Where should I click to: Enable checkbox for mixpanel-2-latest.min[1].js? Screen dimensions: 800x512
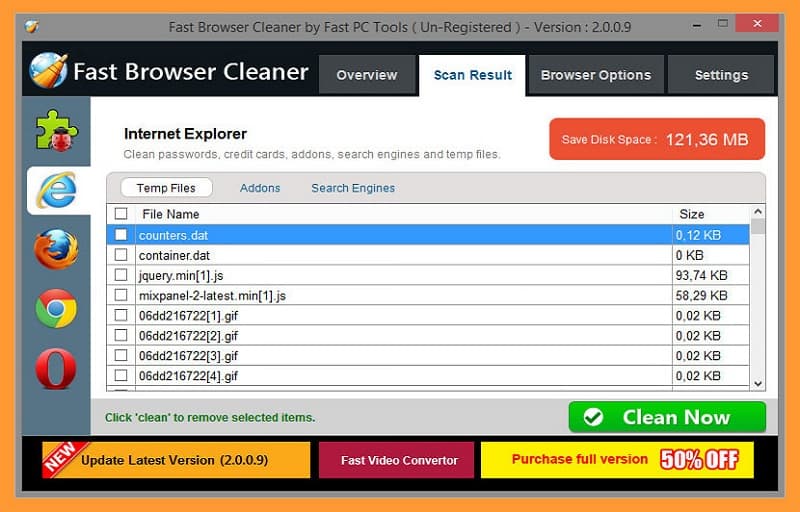pos(121,295)
